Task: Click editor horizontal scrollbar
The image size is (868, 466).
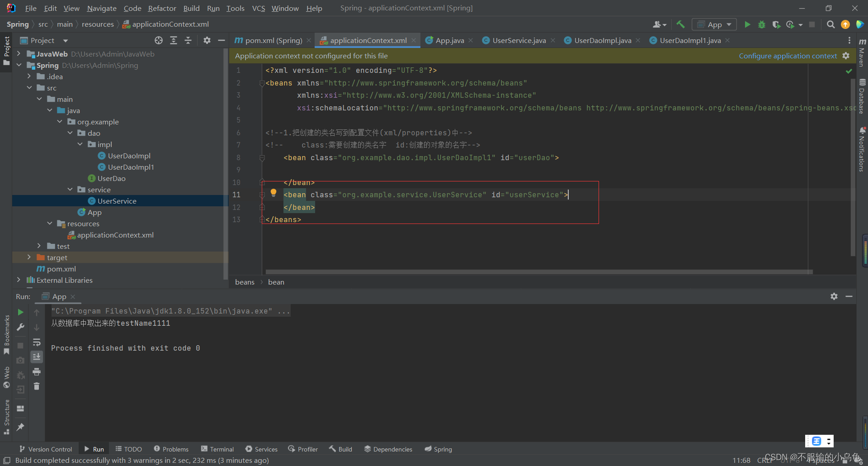Action: click(x=539, y=272)
